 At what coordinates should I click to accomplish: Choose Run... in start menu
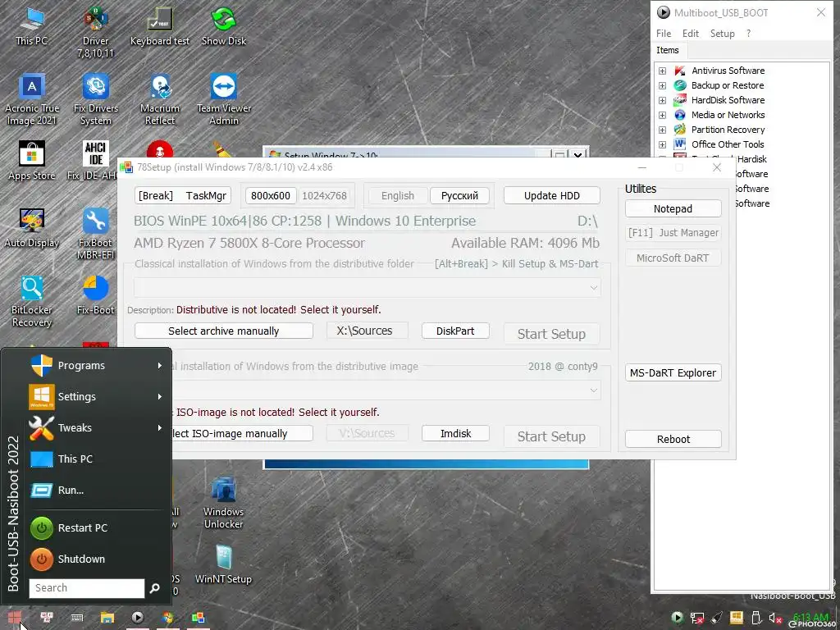click(x=97, y=490)
